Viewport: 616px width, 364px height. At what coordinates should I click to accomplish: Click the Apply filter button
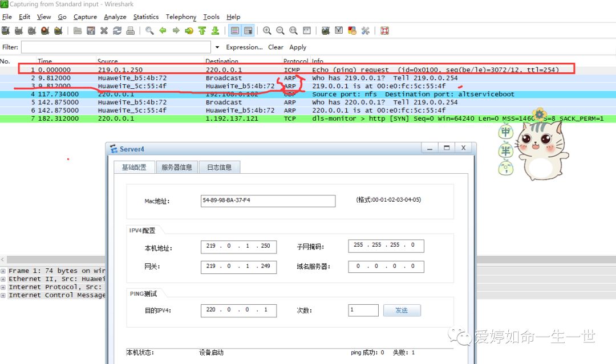[x=298, y=47]
